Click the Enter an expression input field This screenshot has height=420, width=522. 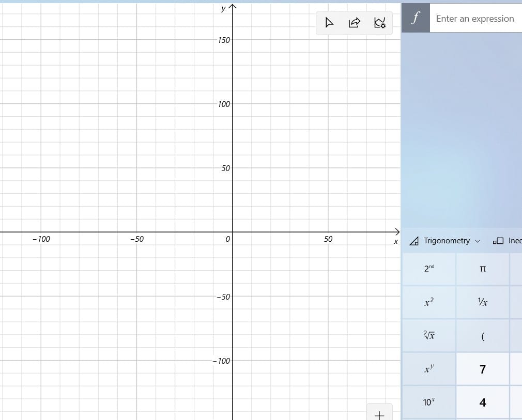point(475,18)
